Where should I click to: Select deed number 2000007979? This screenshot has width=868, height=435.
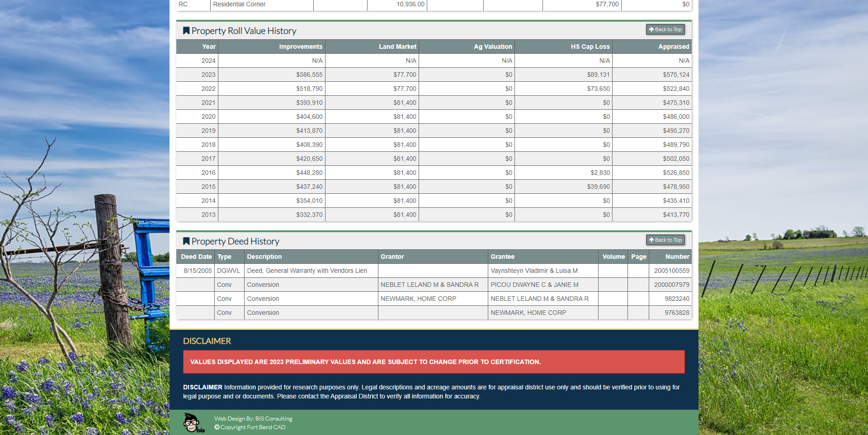671,285
